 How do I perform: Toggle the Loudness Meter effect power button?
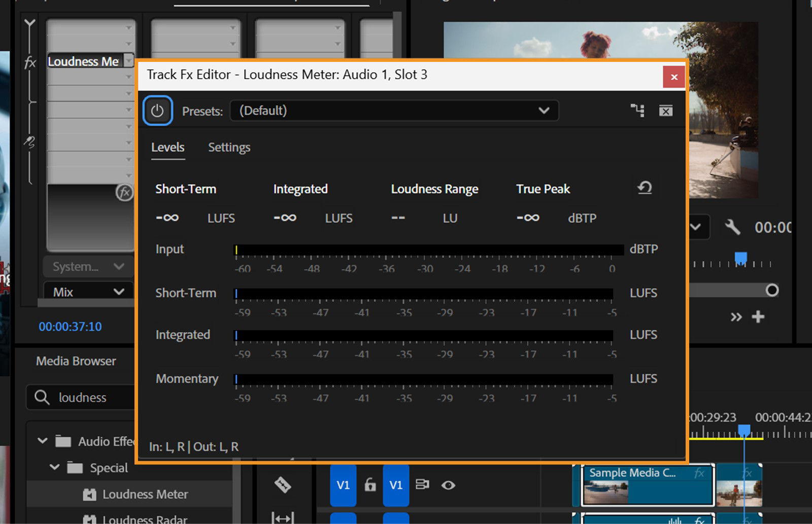[157, 110]
